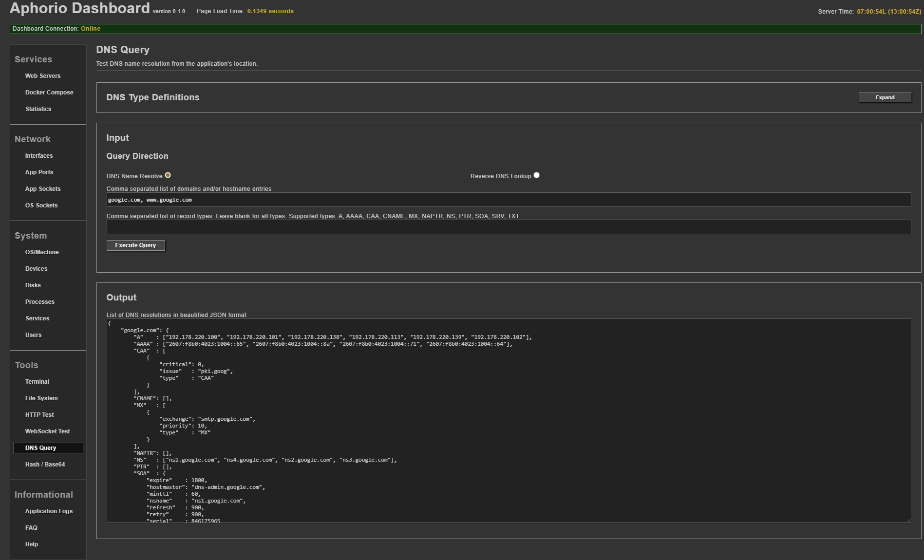The width and height of the screenshot is (924, 560).
Task: Open Web Servers in the sidebar
Action: [x=43, y=76]
